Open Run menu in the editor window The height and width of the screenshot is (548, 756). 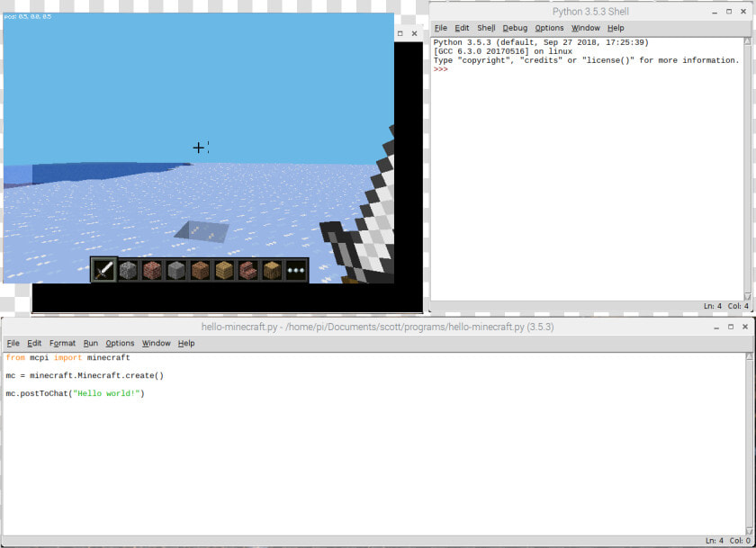(91, 343)
